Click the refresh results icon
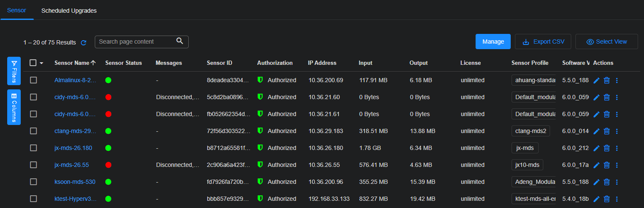The height and width of the screenshot is (208, 644). click(x=84, y=43)
